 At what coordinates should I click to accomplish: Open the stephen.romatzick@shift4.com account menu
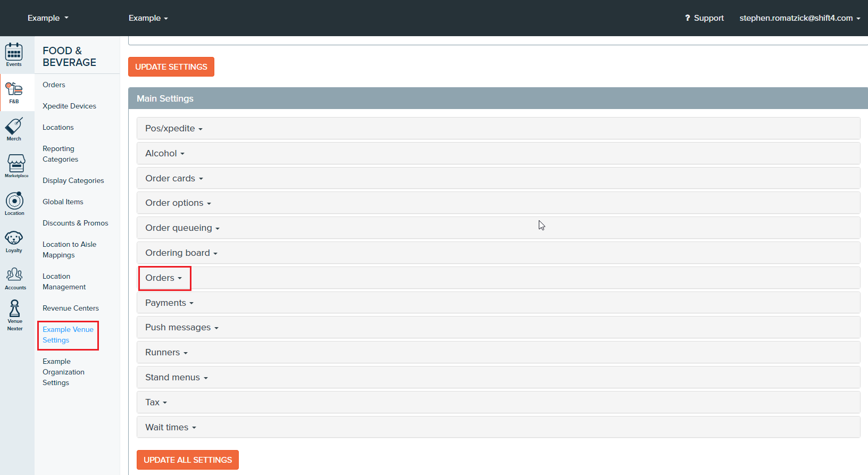click(x=800, y=18)
